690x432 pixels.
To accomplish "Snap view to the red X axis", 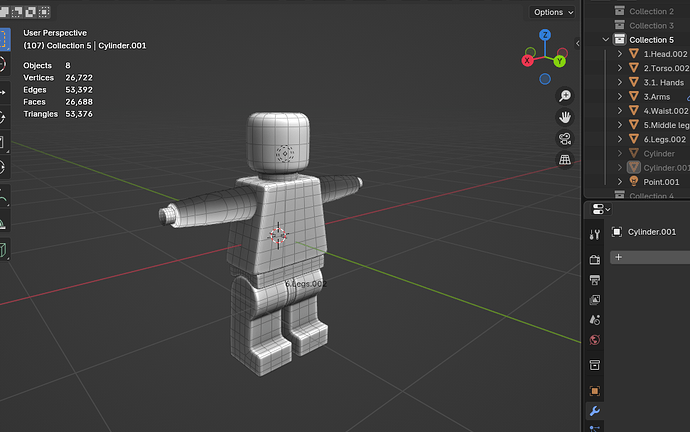I will click(527, 61).
